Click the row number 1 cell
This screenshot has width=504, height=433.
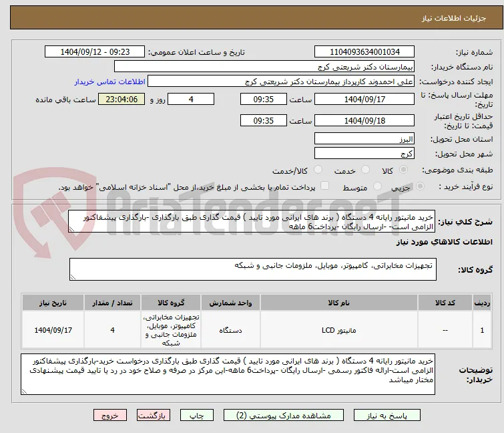(482, 330)
